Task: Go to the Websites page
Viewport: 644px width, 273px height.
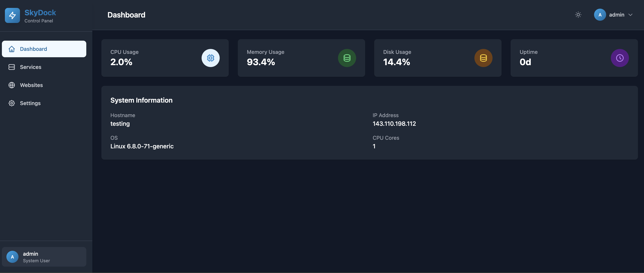Action: click(x=31, y=85)
